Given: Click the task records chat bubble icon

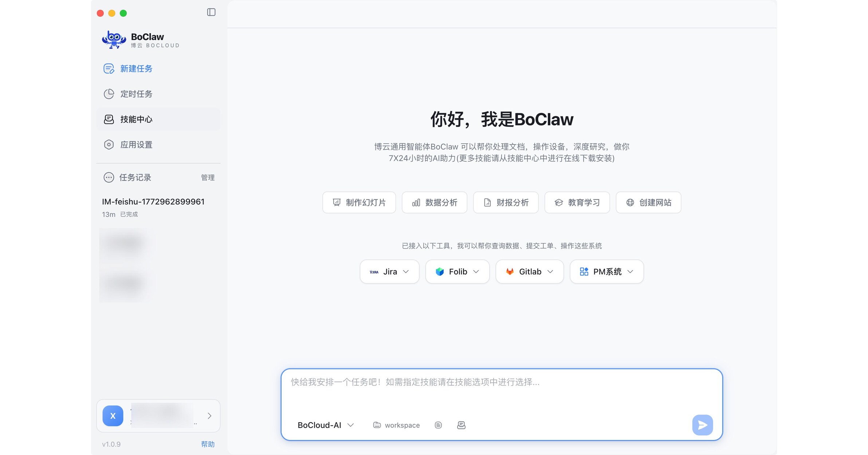Looking at the screenshot, I should coord(109,178).
